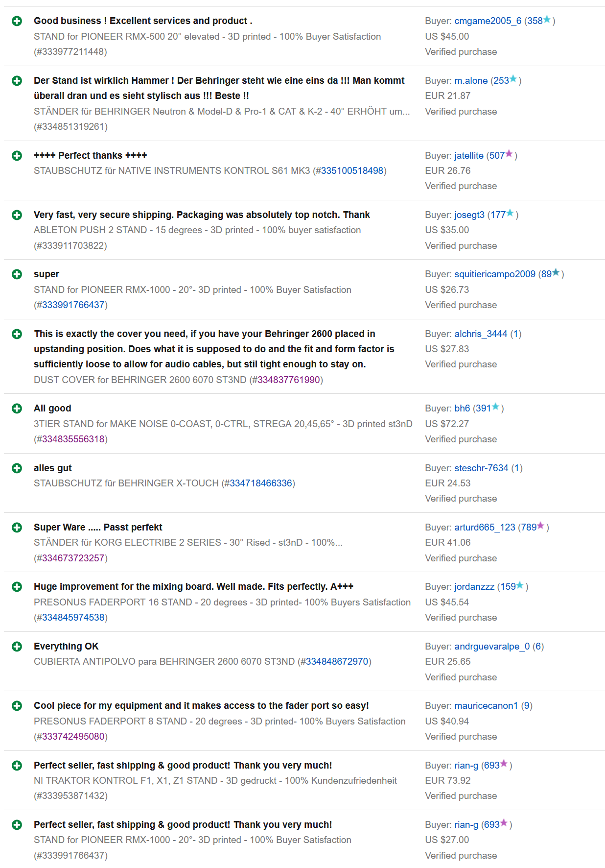Screen dimensions: 605x868
Task: Open item number 334845974538
Action: 73,618
